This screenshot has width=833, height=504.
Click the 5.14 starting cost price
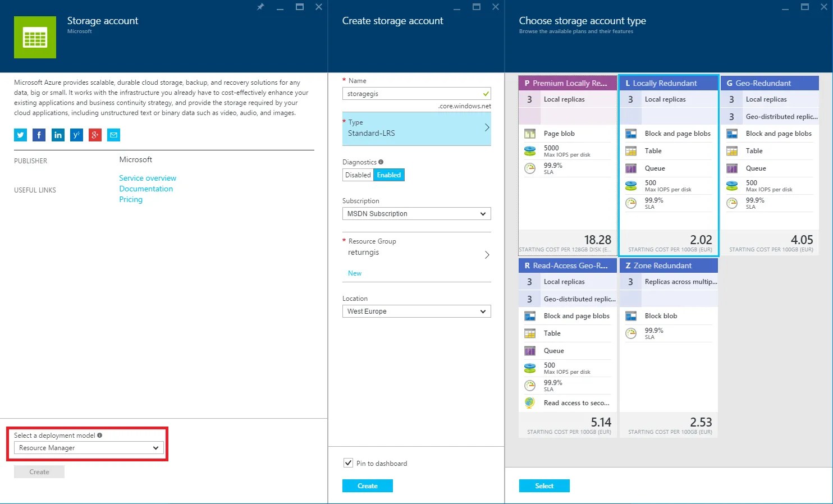point(601,422)
